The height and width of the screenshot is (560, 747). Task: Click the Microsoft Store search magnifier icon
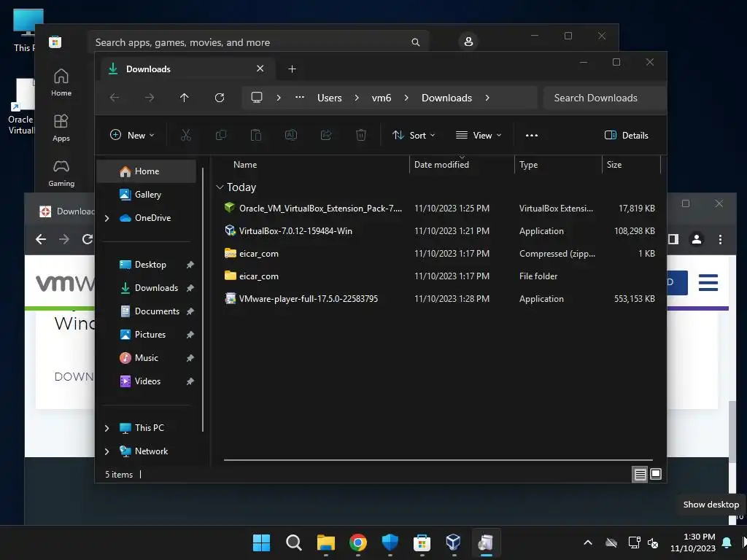415,42
